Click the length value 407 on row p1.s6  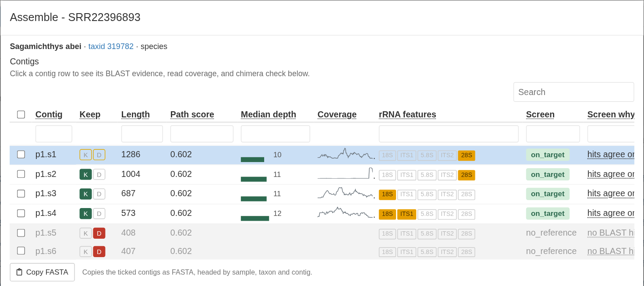pyautogui.click(x=128, y=251)
